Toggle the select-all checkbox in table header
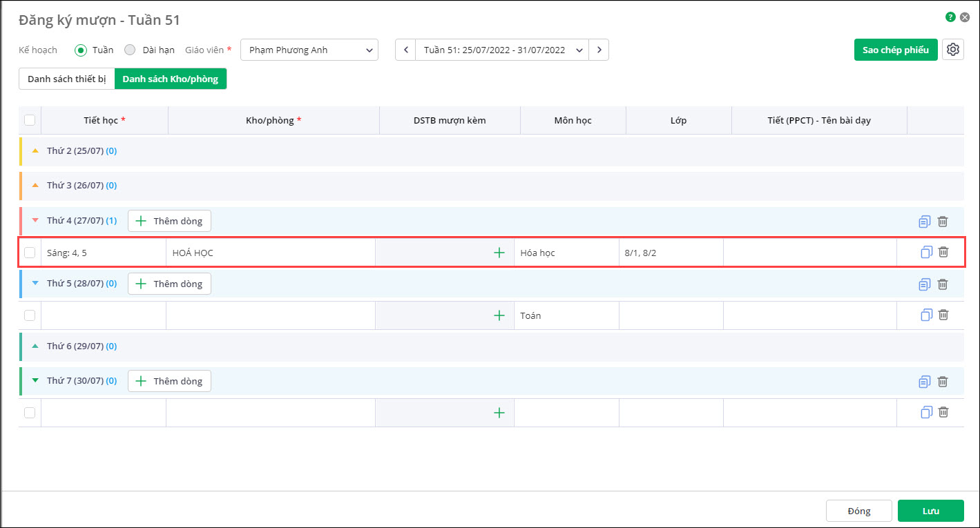 (30, 120)
